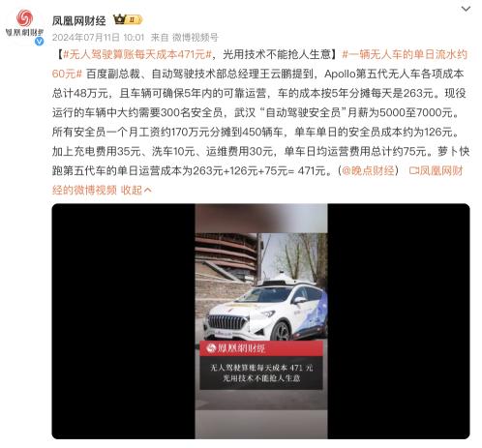Open the 凤凰网财经 profile avatar

[24, 24]
